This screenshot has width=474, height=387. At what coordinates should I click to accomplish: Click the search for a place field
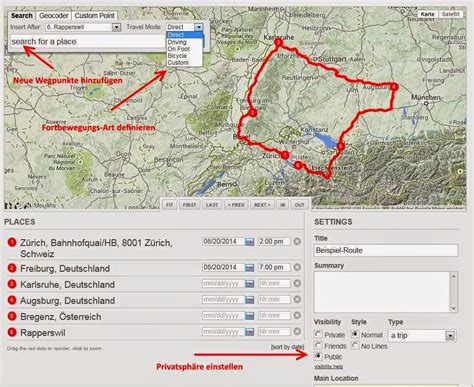[87, 41]
